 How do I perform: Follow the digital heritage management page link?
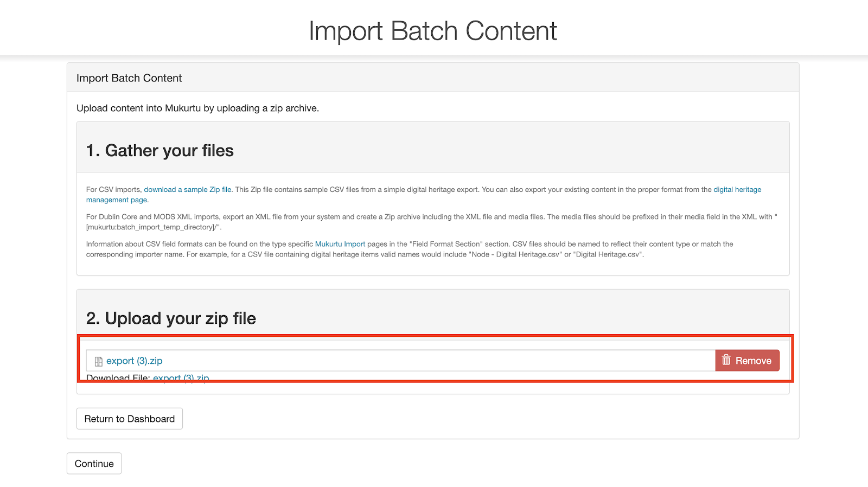pyautogui.click(x=737, y=190)
